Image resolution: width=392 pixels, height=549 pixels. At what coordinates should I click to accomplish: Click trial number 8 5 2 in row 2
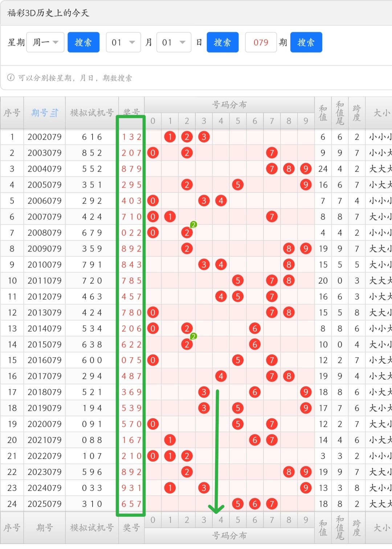click(x=92, y=153)
